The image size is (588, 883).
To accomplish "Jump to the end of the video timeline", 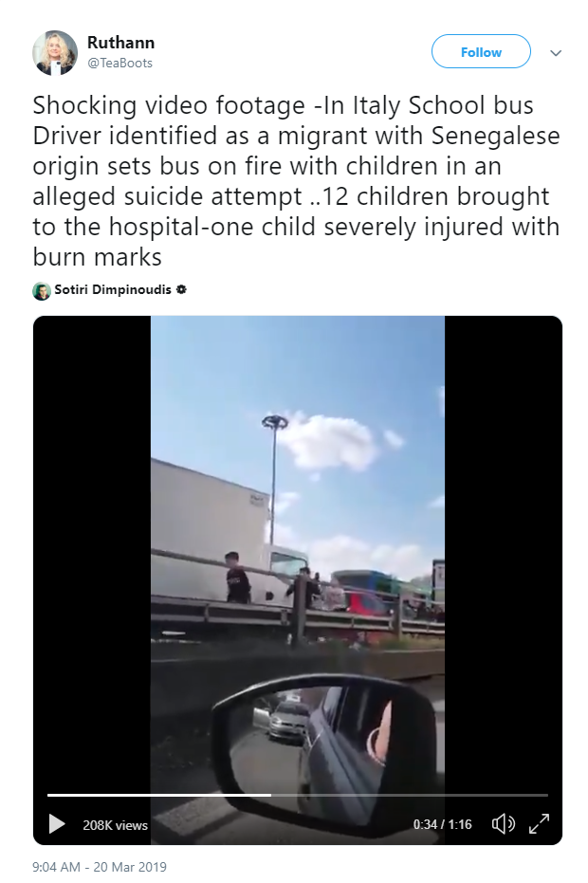I will pyautogui.click(x=545, y=795).
